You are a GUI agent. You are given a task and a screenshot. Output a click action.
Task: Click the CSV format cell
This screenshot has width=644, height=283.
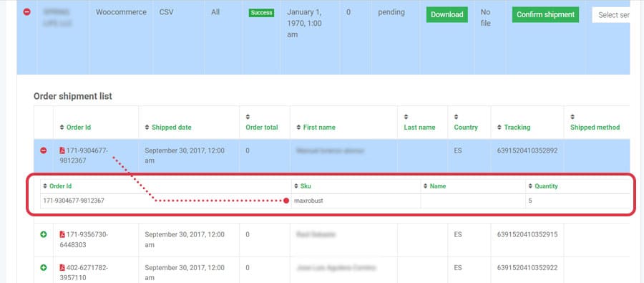pos(166,12)
